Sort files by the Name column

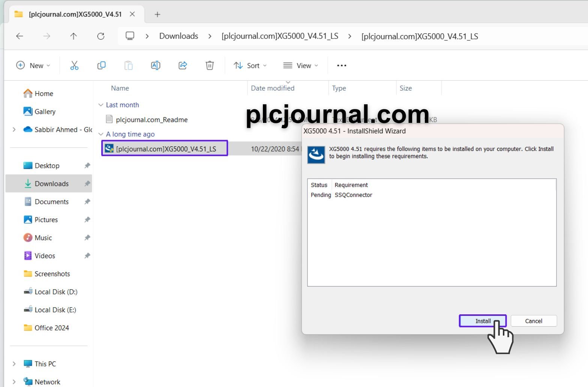point(120,88)
